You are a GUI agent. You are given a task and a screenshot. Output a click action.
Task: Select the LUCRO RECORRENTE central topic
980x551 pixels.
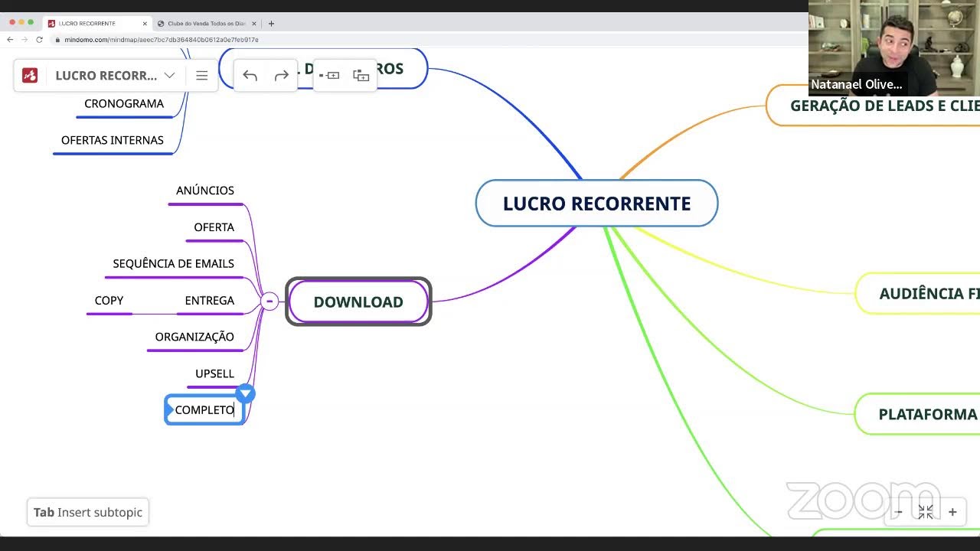596,204
